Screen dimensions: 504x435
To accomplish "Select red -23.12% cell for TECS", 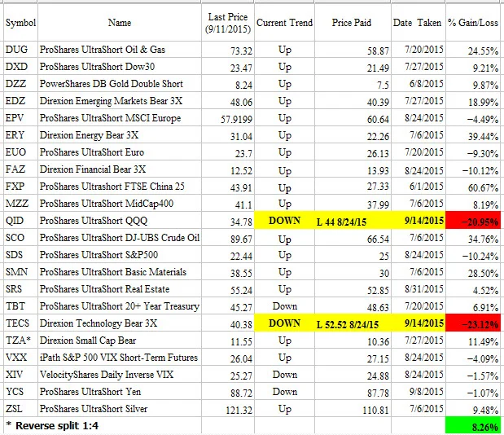I will tap(473, 323).
